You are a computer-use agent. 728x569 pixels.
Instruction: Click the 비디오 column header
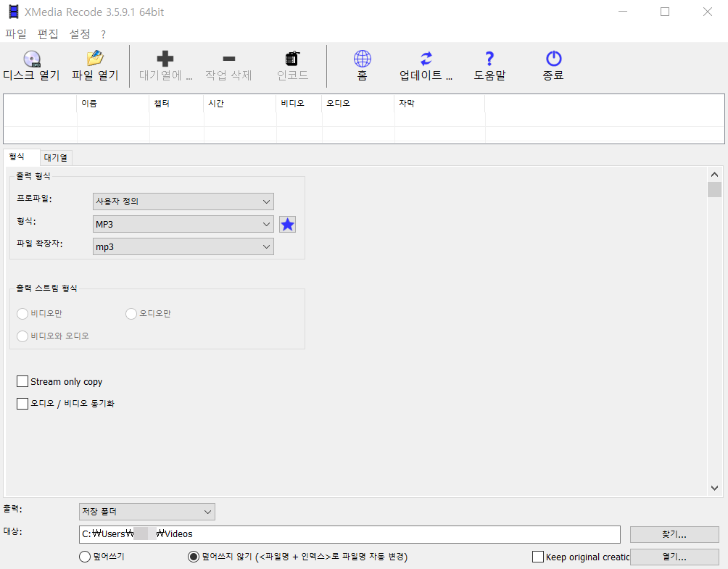coord(299,104)
